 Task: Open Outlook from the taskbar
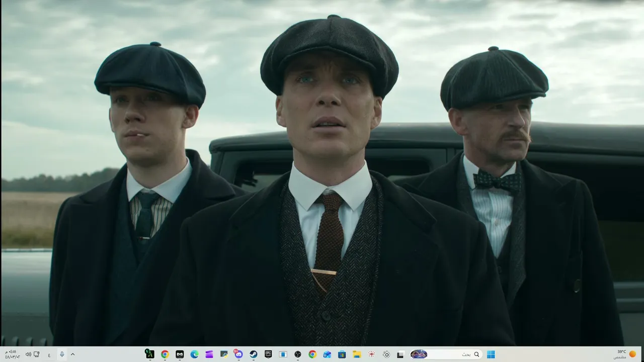click(x=327, y=354)
